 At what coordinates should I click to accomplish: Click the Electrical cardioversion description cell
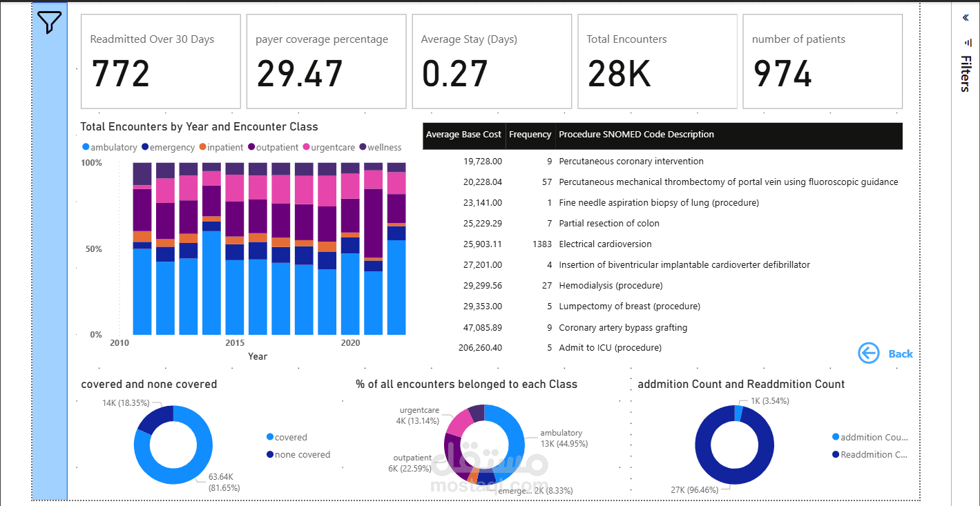(x=605, y=244)
